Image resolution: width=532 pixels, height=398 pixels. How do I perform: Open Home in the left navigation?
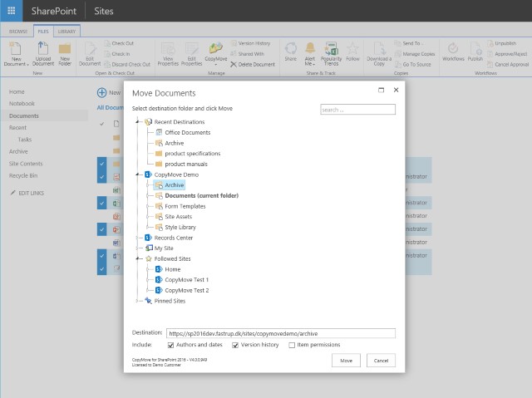pyautogui.click(x=17, y=92)
